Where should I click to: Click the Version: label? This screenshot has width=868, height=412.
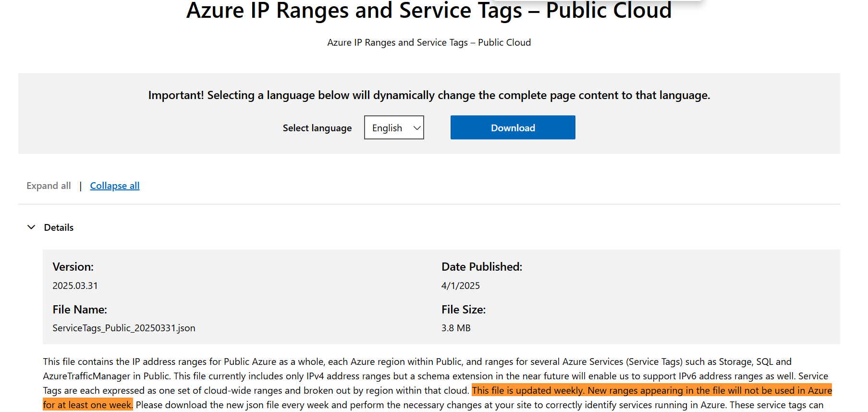coord(73,267)
